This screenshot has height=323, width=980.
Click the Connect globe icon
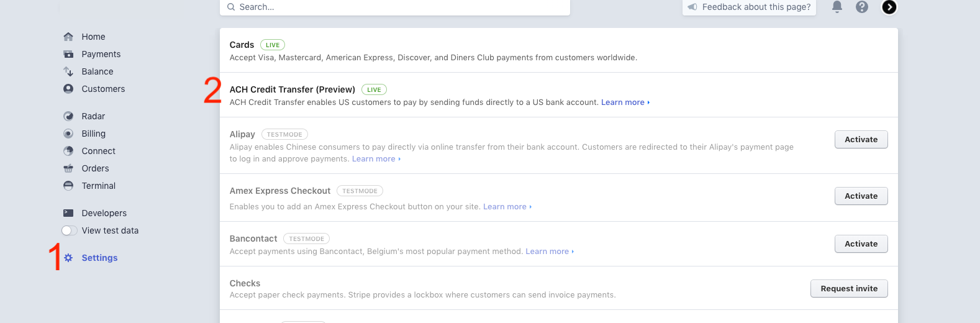coord(68,151)
